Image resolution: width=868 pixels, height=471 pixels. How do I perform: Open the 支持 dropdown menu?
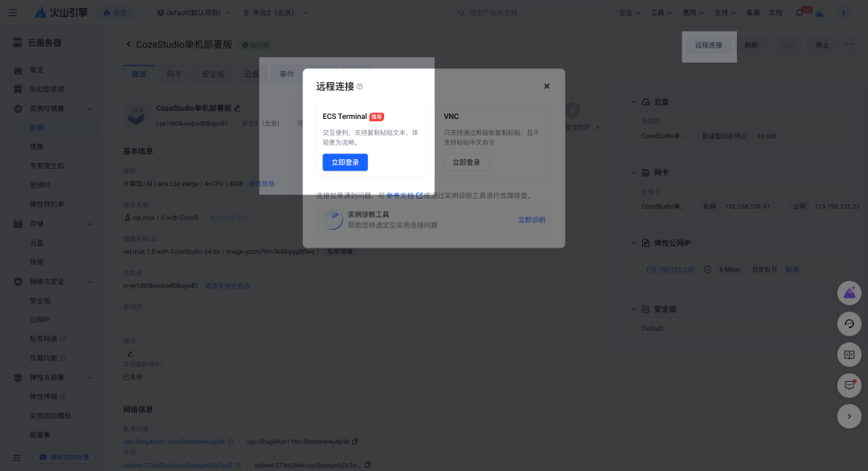[x=725, y=13]
